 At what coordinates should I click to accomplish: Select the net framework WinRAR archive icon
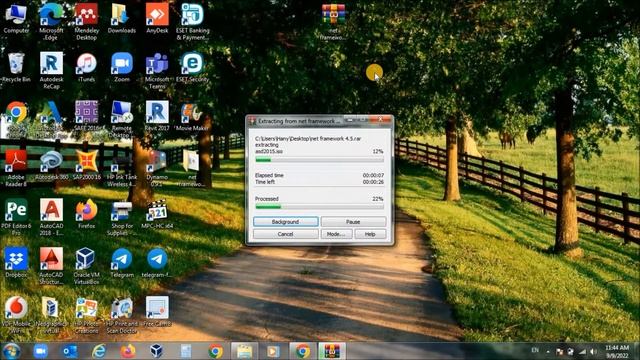333,22
